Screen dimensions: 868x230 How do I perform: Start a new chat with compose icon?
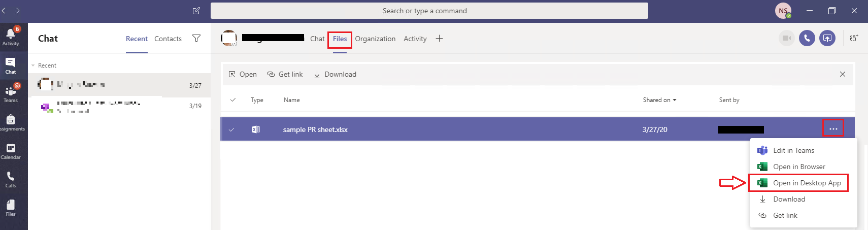click(196, 11)
